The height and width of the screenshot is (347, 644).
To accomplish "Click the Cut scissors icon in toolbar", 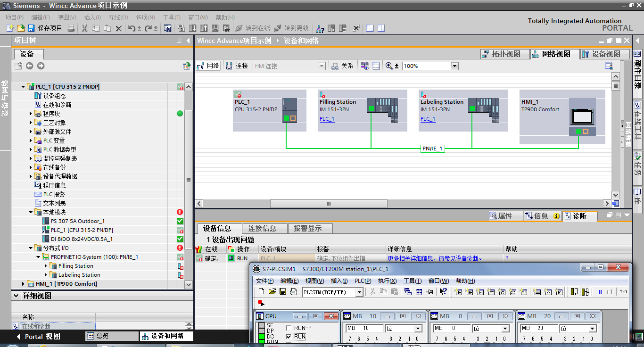I will [85, 28].
